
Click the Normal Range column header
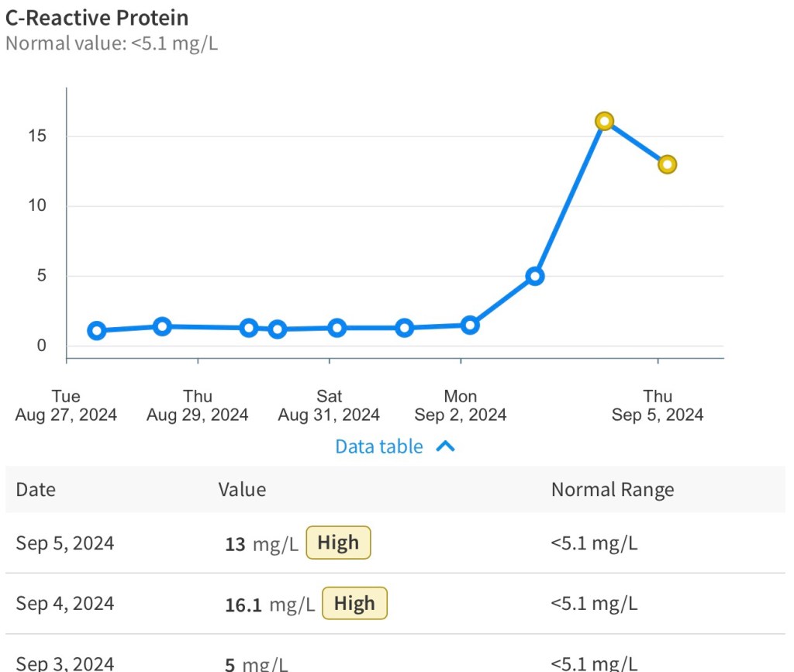click(612, 489)
